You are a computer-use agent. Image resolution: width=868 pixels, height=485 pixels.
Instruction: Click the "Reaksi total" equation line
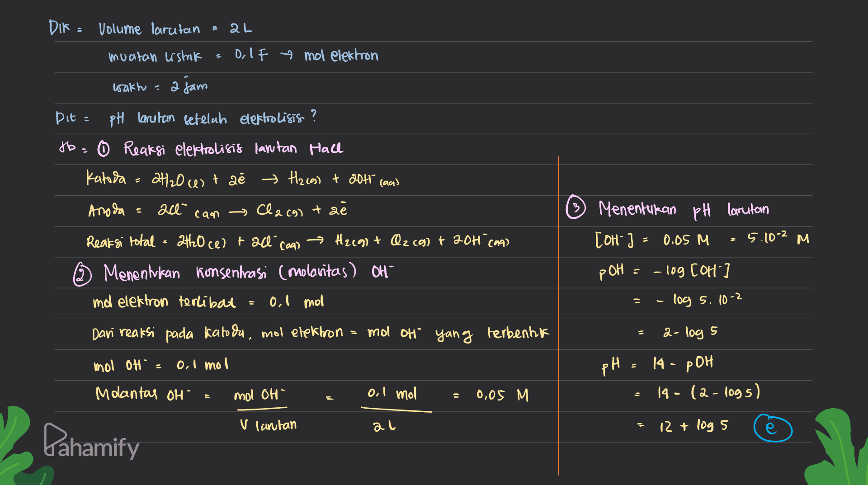tap(298, 241)
